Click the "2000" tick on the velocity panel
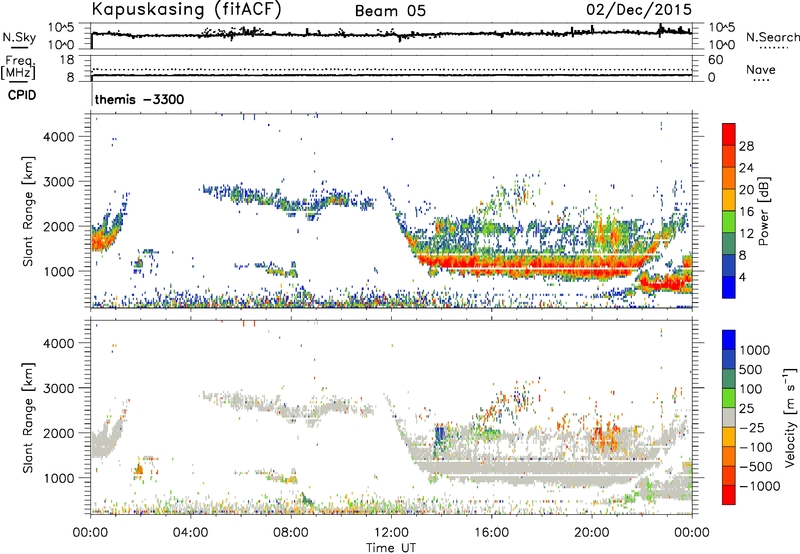The height and width of the screenshot is (554, 800). point(59,433)
